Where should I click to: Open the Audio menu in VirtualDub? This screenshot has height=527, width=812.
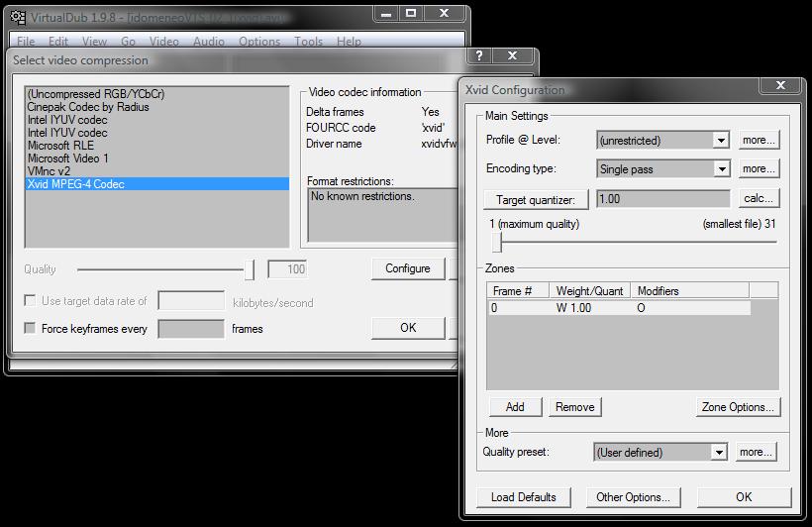[209, 42]
